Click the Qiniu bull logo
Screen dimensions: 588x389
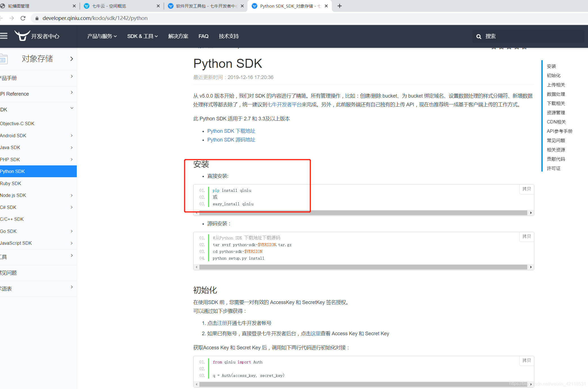click(22, 36)
